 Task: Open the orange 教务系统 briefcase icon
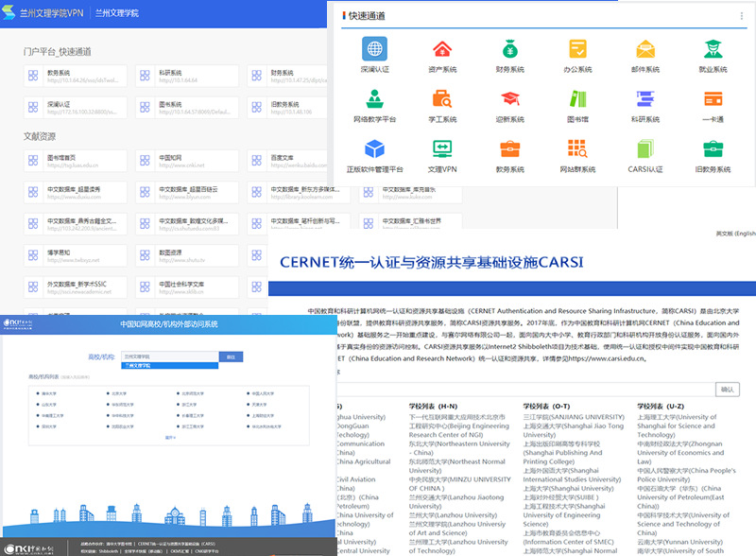[509, 148]
